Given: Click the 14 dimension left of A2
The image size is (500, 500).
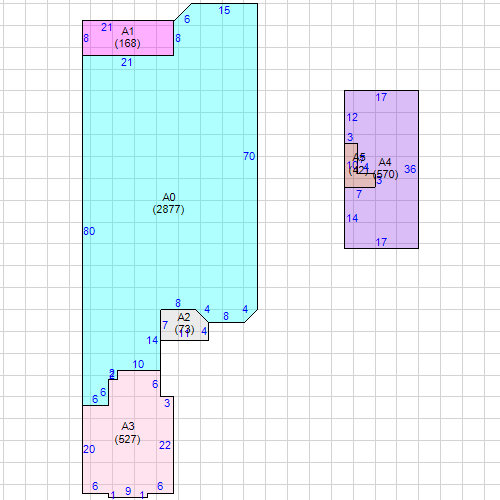Looking at the screenshot, I should pyautogui.click(x=152, y=340).
